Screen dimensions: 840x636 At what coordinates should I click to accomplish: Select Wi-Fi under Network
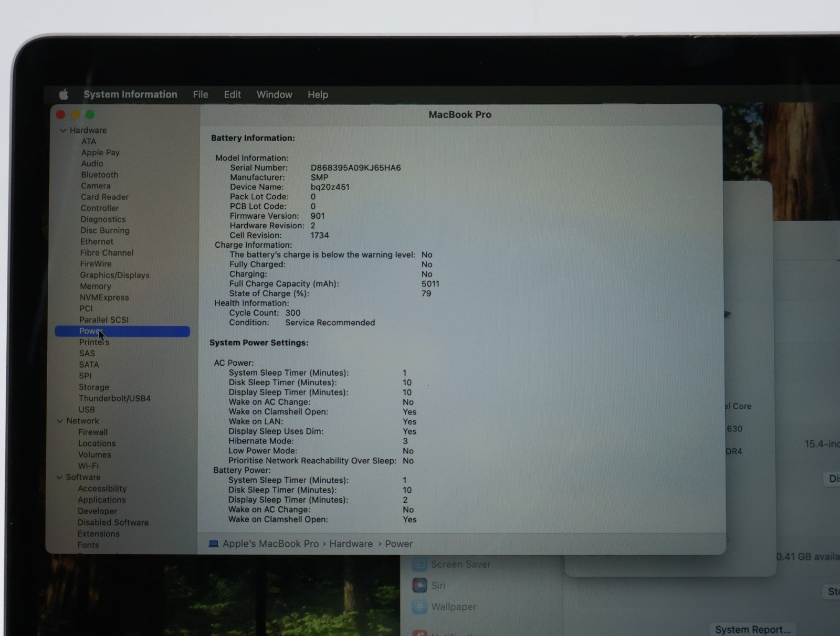(88, 465)
